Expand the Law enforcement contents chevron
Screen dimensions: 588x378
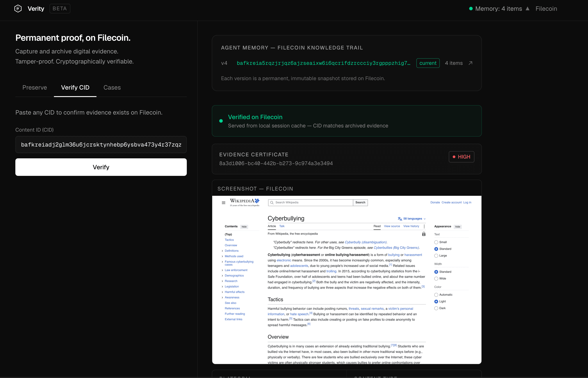pyautogui.click(x=222, y=270)
